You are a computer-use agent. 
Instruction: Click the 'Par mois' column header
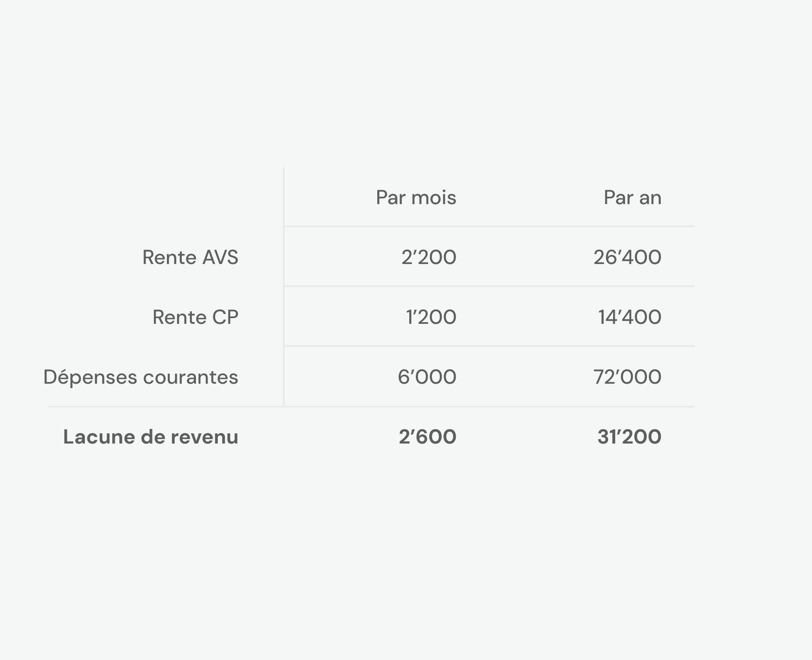tap(416, 198)
